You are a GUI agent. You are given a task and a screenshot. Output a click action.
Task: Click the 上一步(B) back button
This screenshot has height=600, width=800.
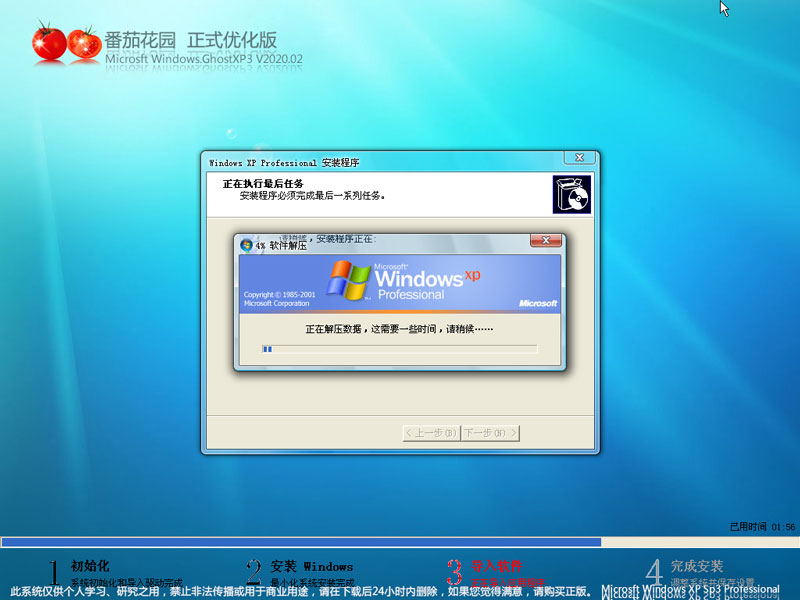pos(431,433)
